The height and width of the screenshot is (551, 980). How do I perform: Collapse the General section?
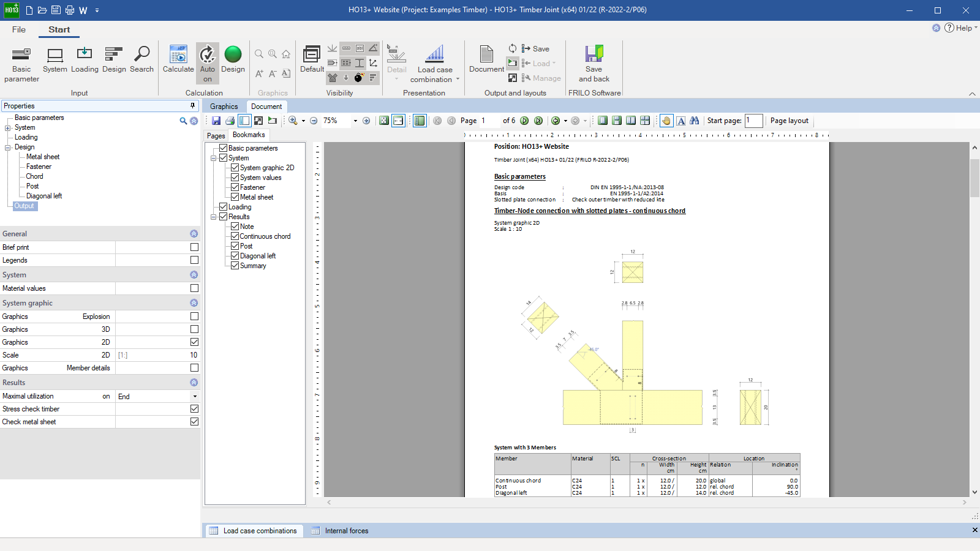(194, 234)
